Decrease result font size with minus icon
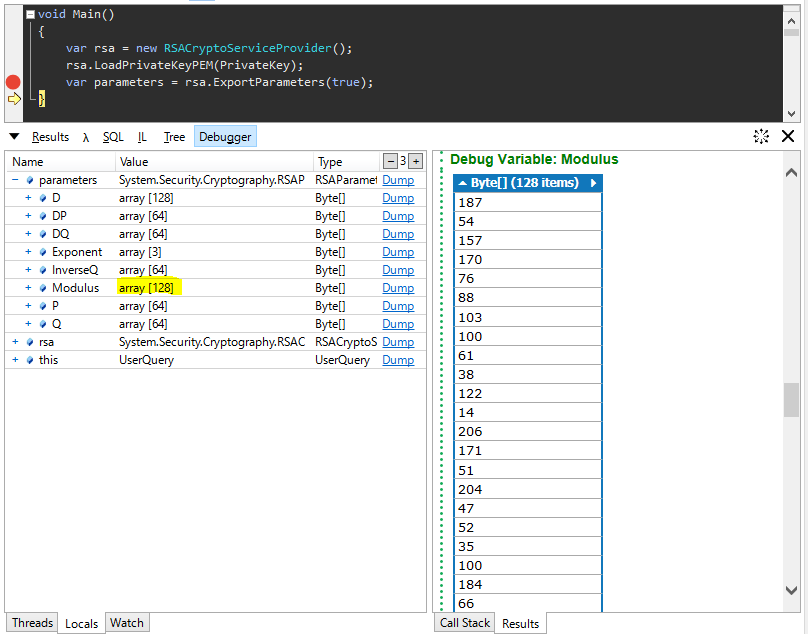This screenshot has height=634, width=808. (392, 160)
